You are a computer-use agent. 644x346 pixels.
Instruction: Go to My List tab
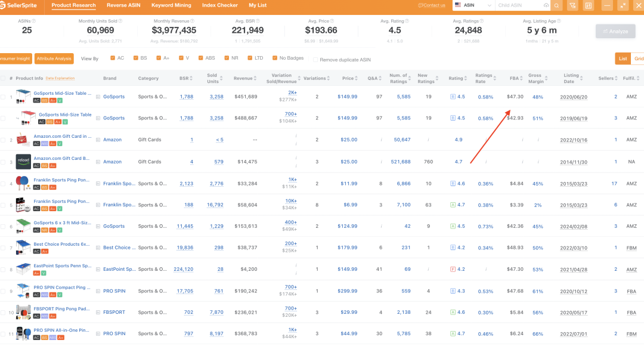(x=258, y=5)
